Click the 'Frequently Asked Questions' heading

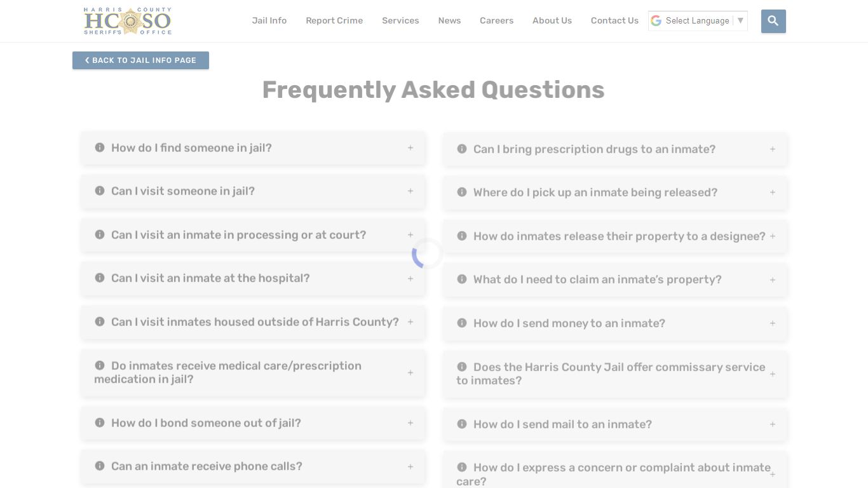(x=433, y=90)
